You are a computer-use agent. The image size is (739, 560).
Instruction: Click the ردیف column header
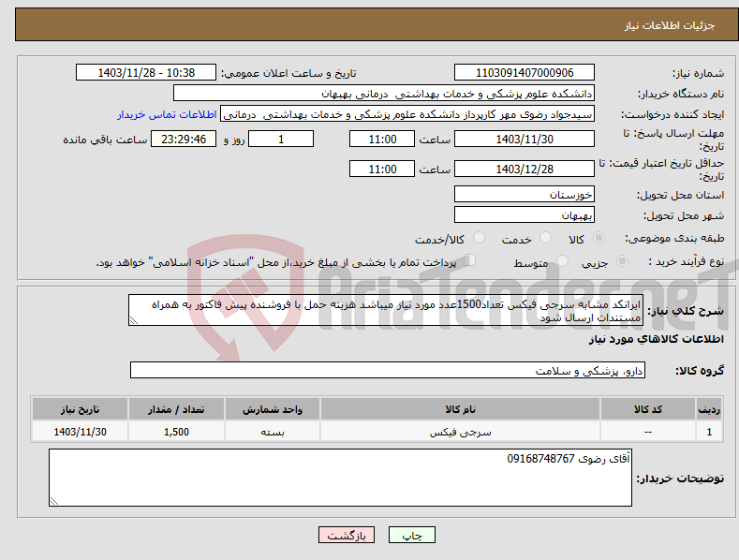709,409
